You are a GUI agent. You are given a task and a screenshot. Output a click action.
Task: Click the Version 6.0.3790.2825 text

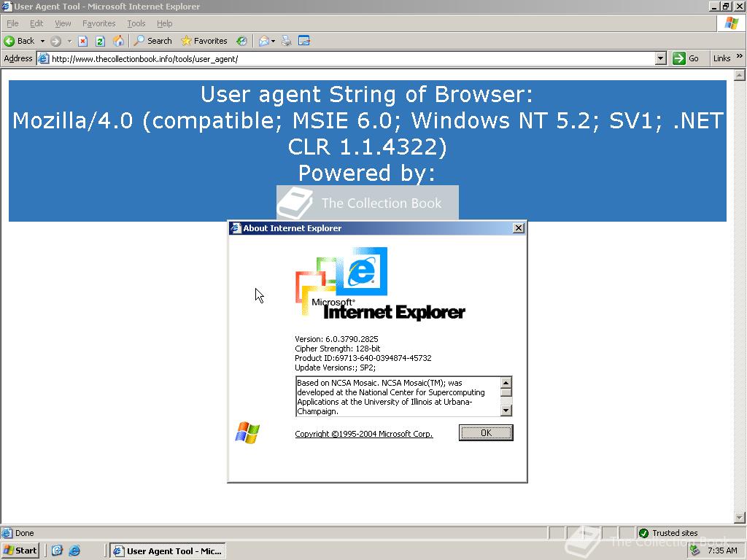[336, 339]
